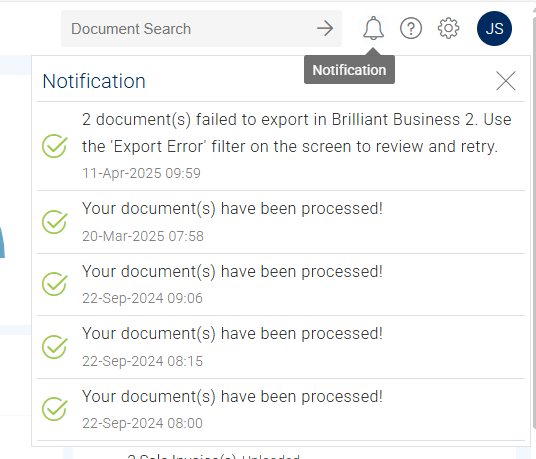
Task: Click checkmark icon for 22-Sep-2024 08:00 notification
Action: pos(54,409)
